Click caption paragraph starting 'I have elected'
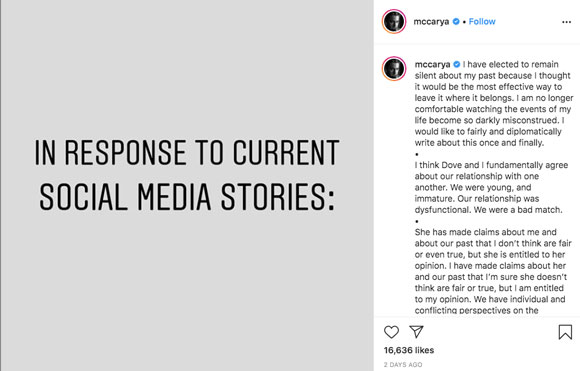The height and width of the screenshot is (371, 580). coord(494,104)
